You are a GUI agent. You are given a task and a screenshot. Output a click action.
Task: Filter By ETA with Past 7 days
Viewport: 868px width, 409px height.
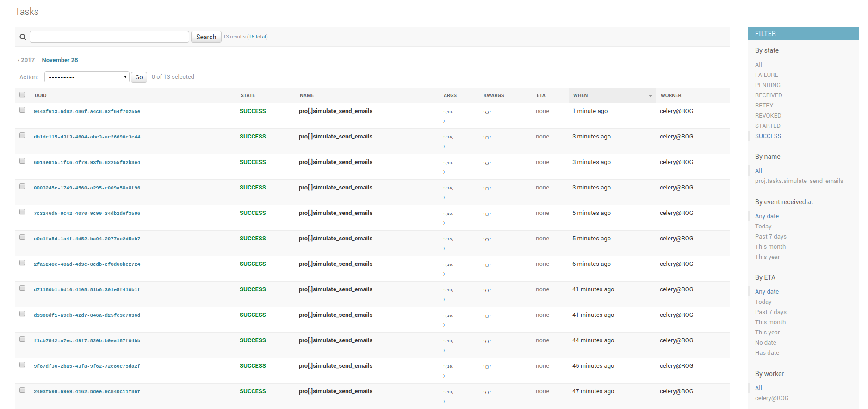(770, 312)
